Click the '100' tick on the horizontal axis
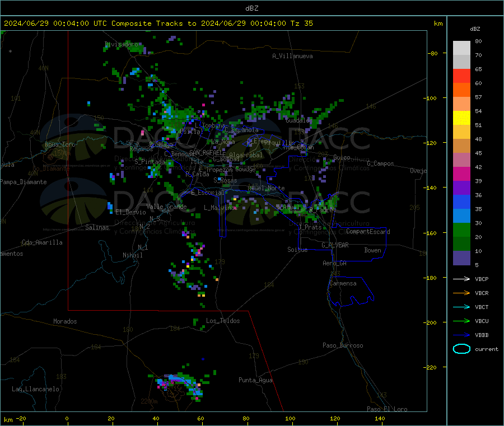 pyautogui.click(x=290, y=419)
